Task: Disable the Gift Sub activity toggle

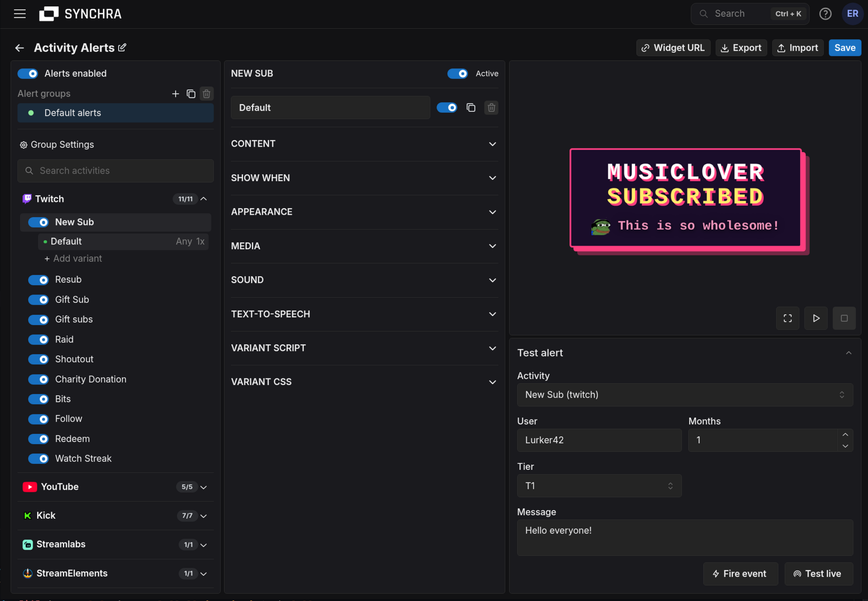Action: coord(39,300)
